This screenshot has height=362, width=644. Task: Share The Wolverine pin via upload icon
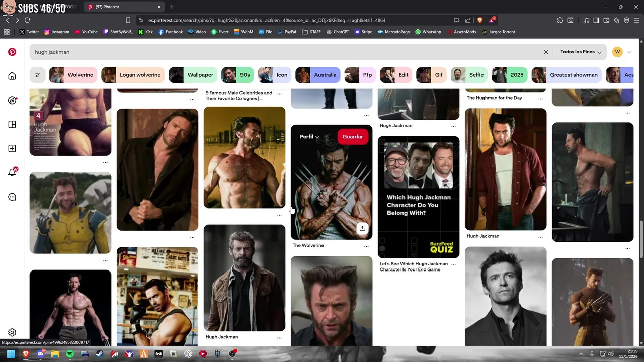(x=362, y=228)
